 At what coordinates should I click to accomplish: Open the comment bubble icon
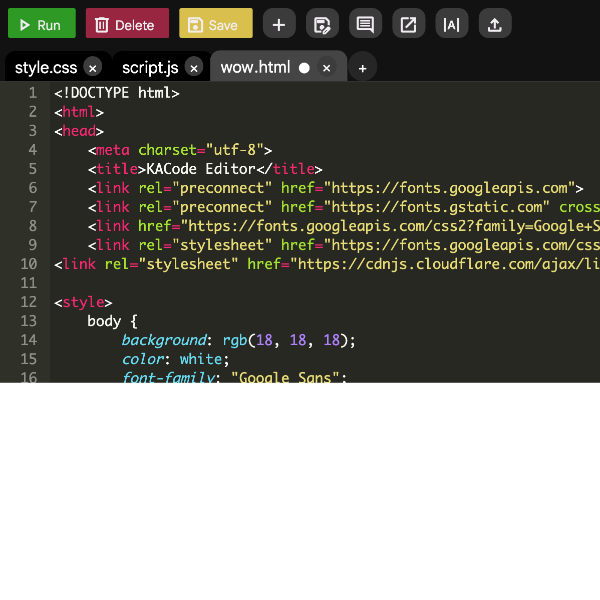[x=366, y=24]
